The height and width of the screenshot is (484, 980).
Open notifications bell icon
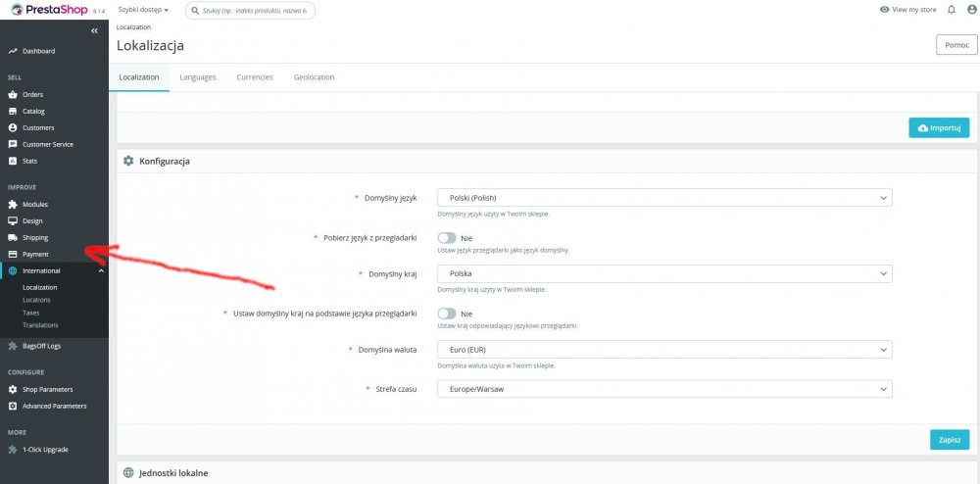pos(952,10)
